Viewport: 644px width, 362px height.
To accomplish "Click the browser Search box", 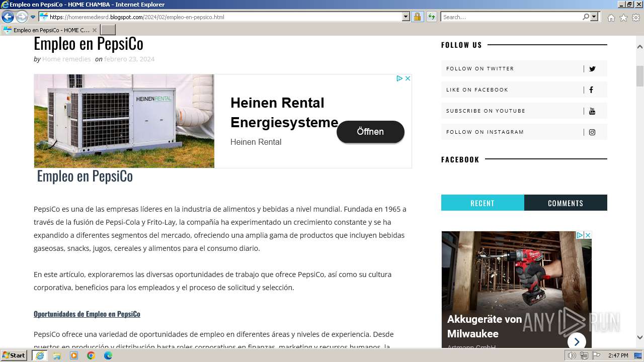I will click(512, 17).
